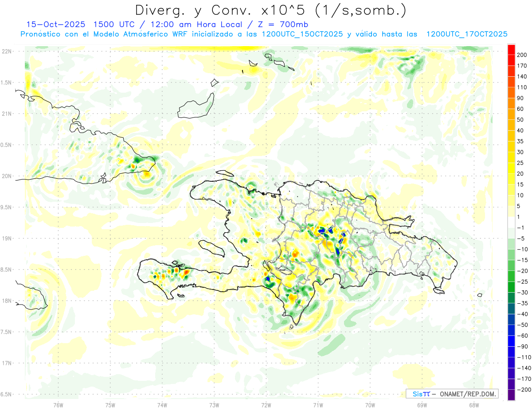Click the -50 color scale value
This screenshot has height=411, width=532.
pyautogui.click(x=523, y=325)
